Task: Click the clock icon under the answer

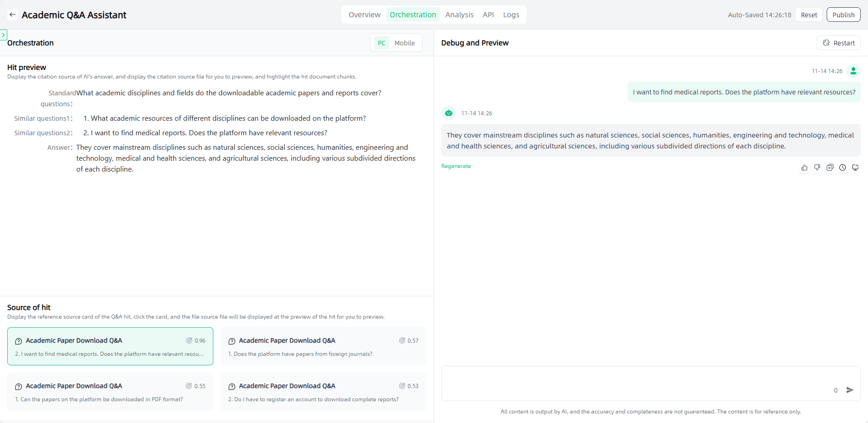Action: [x=843, y=167]
